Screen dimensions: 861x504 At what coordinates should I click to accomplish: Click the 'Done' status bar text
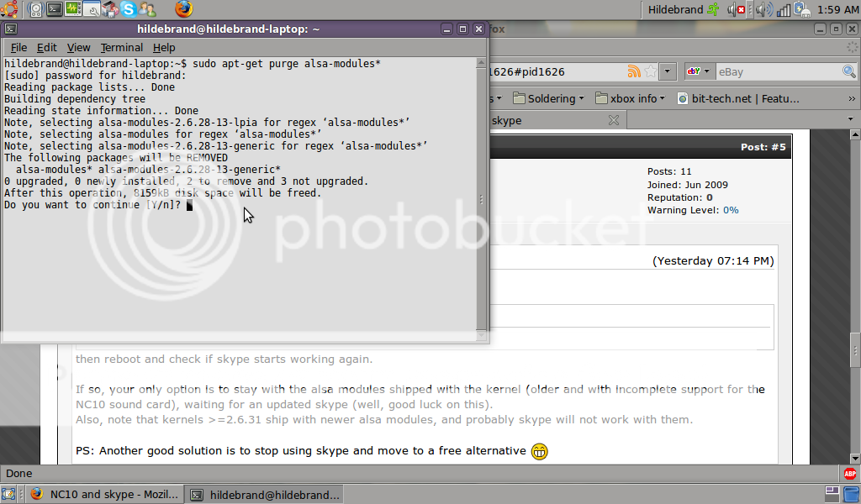coord(19,473)
